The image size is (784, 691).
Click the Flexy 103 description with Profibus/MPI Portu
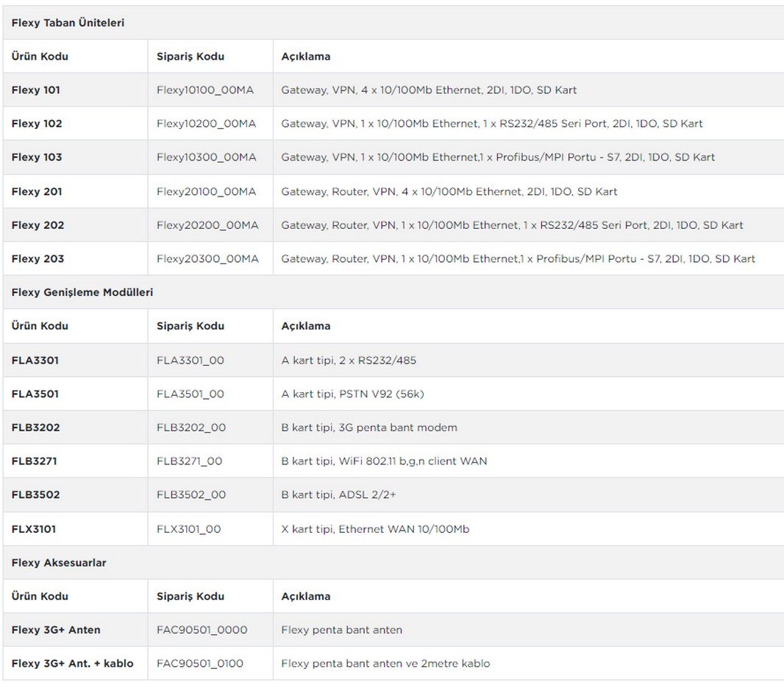click(497, 157)
